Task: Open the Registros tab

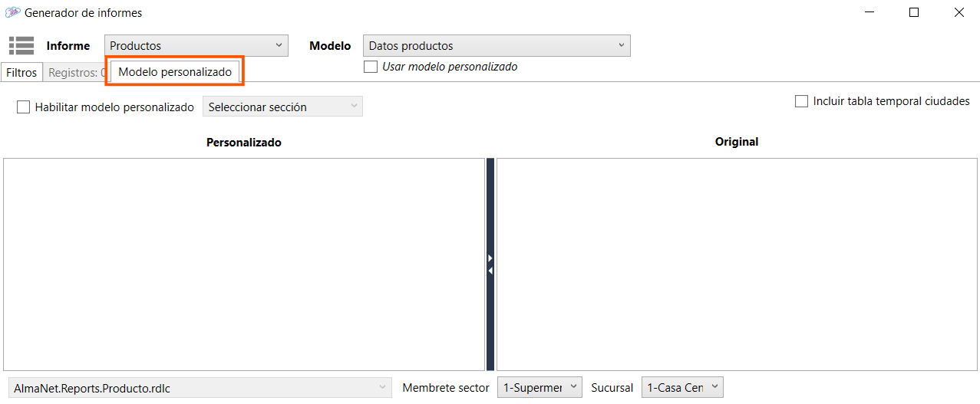Action: [x=76, y=73]
